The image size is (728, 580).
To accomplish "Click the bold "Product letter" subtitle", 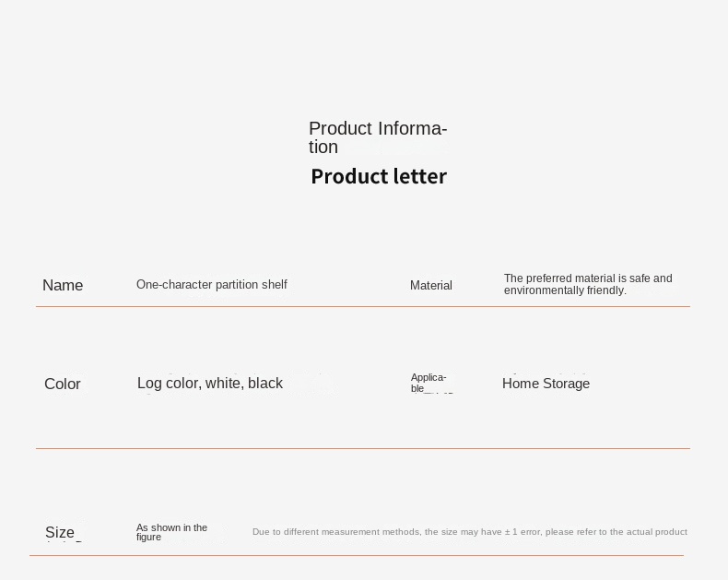I will pyautogui.click(x=379, y=176).
